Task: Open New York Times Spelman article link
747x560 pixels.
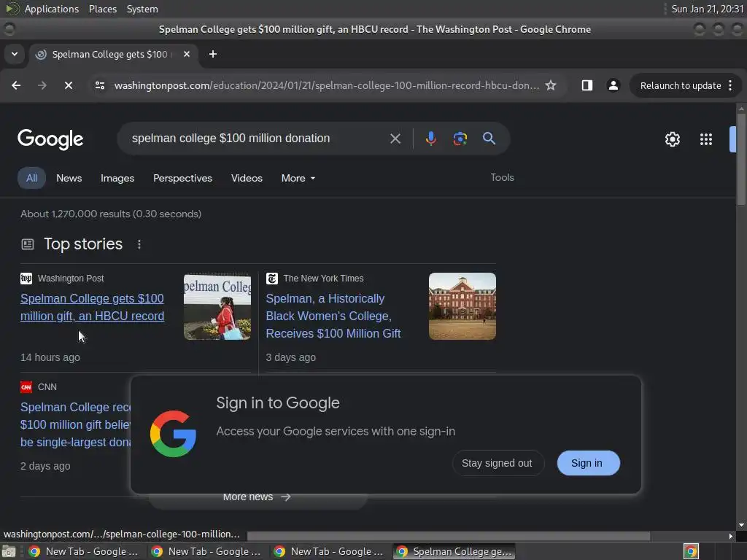Action: tap(333, 316)
